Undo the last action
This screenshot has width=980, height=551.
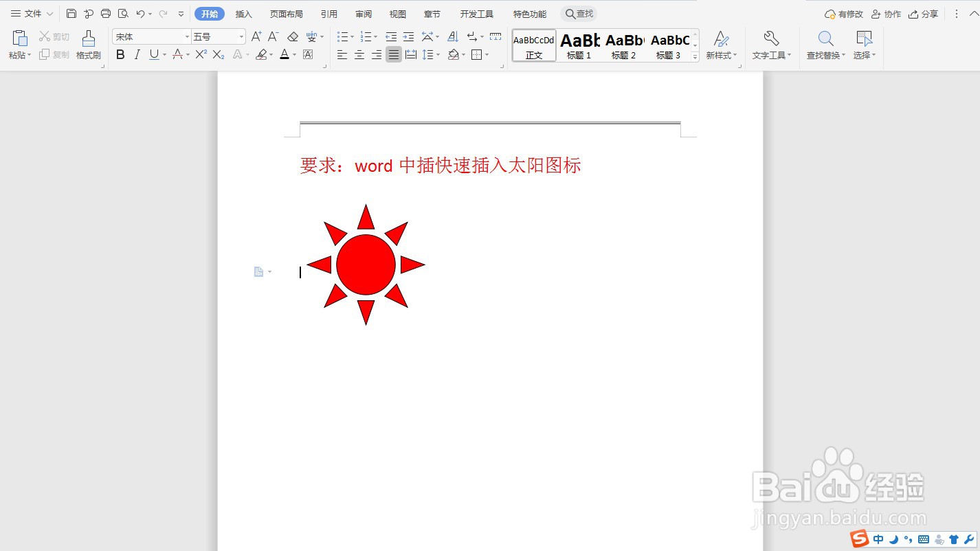(140, 14)
